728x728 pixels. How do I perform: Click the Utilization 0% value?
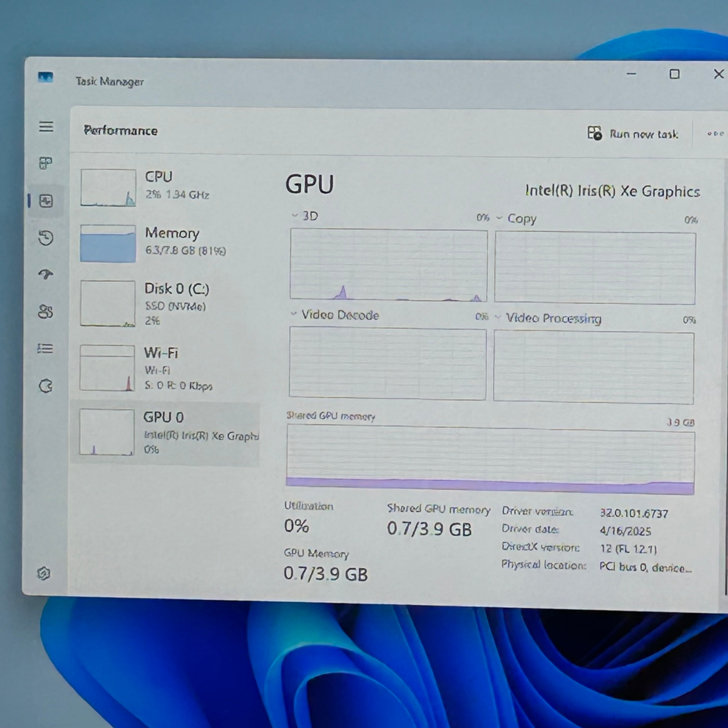pos(297,526)
